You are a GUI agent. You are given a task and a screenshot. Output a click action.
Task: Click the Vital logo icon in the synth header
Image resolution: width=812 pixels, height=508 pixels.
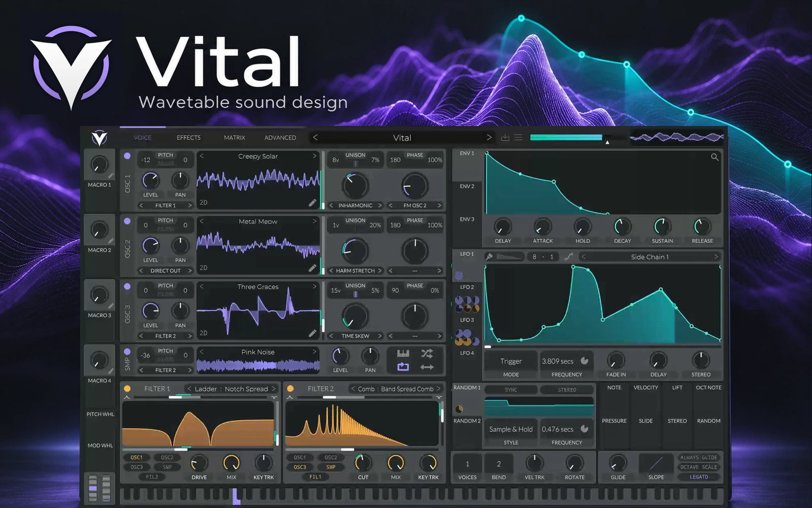(99, 138)
